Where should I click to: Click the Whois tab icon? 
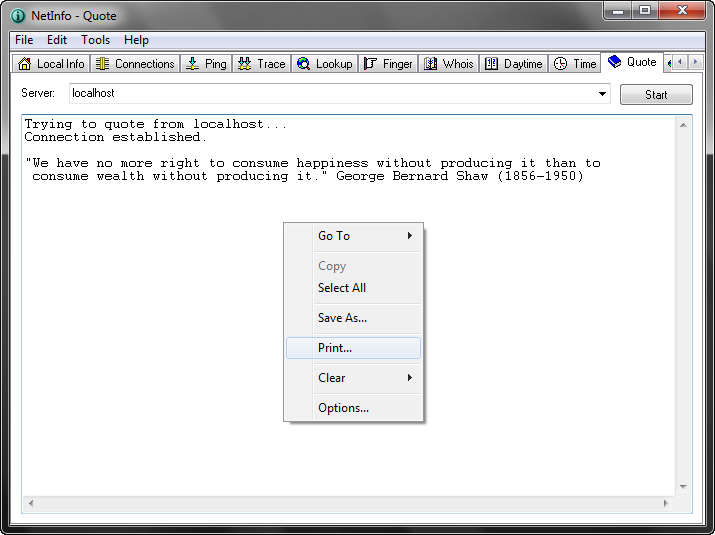430,64
